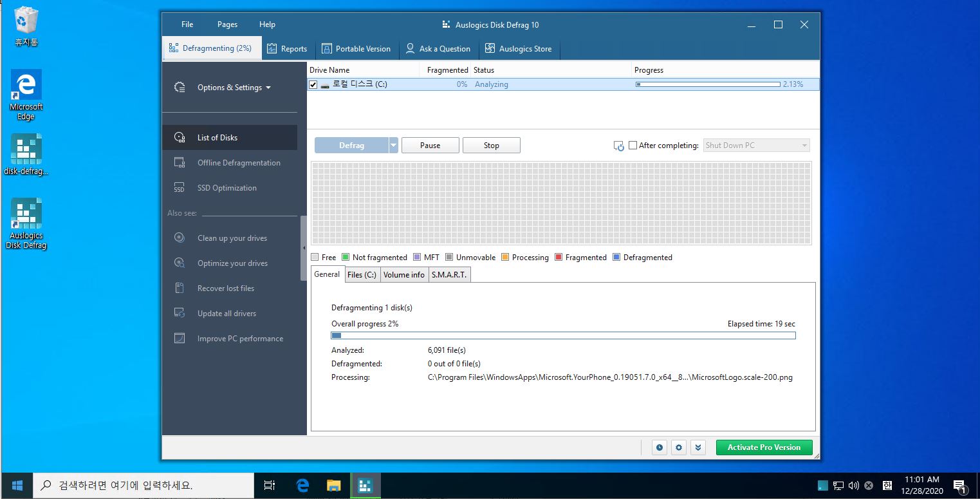Click the bottom settings gear icon
Image resolution: width=980 pixels, height=499 pixels.
pos(679,447)
